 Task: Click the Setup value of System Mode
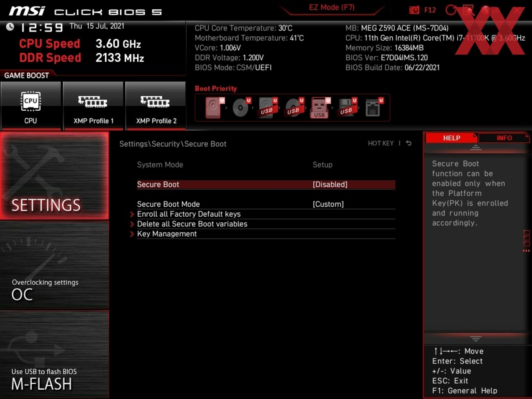pyautogui.click(x=322, y=165)
